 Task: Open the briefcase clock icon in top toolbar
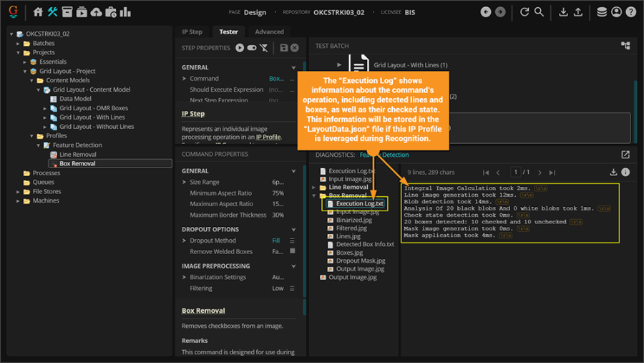coord(110,12)
